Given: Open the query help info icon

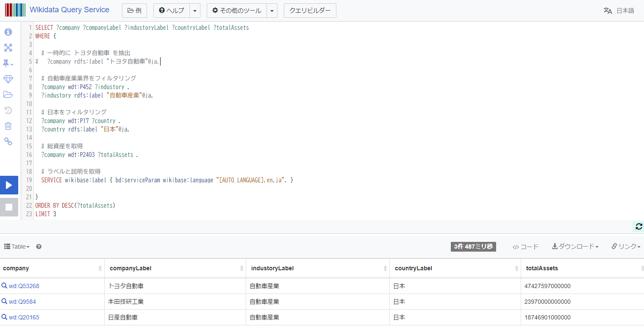Looking at the screenshot, I should 8,32.
